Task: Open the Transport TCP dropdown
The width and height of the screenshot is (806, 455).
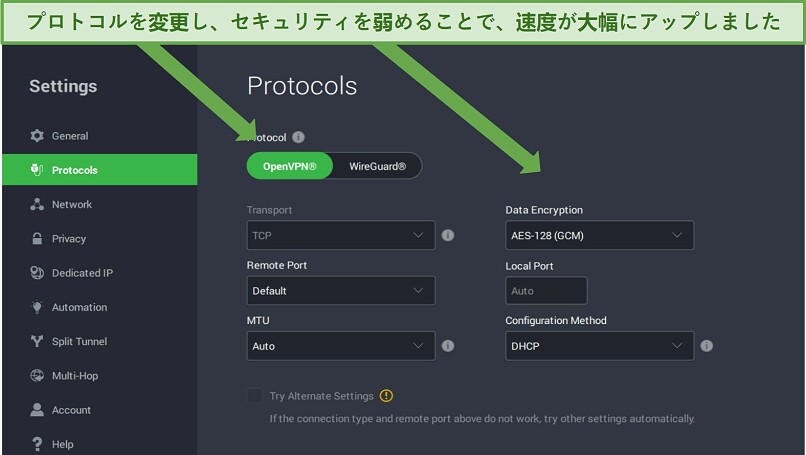Action: click(x=341, y=235)
